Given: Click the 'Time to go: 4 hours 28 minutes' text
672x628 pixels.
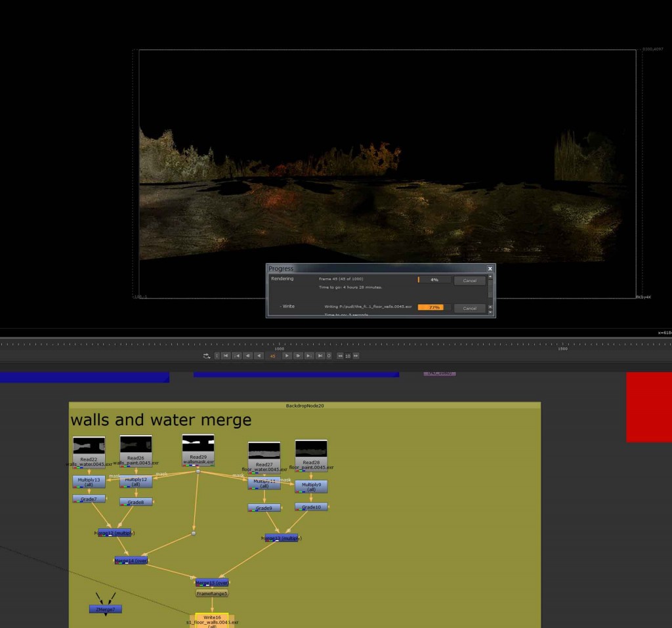Looking at the screenshot, I should pyautogui.click(x=350, y=287).
